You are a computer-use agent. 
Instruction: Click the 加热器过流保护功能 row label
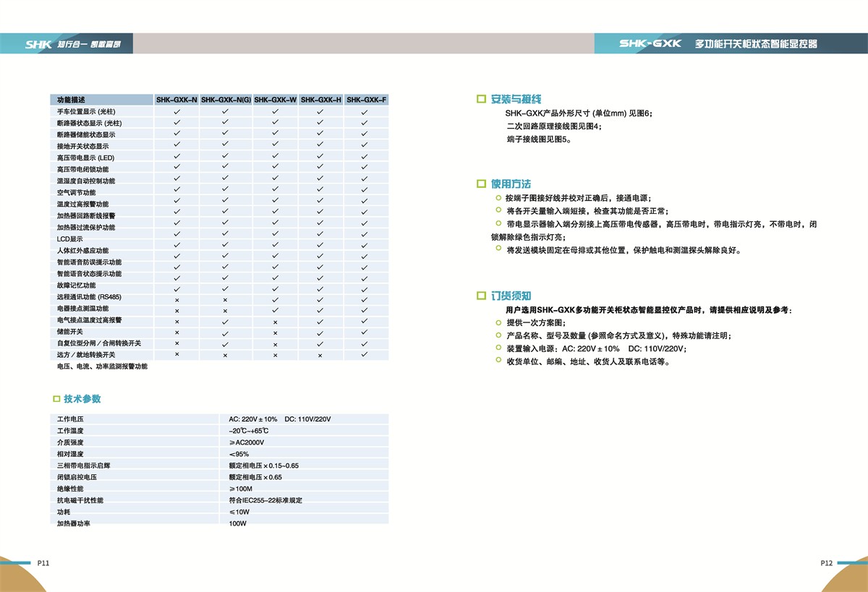point(86,227)
